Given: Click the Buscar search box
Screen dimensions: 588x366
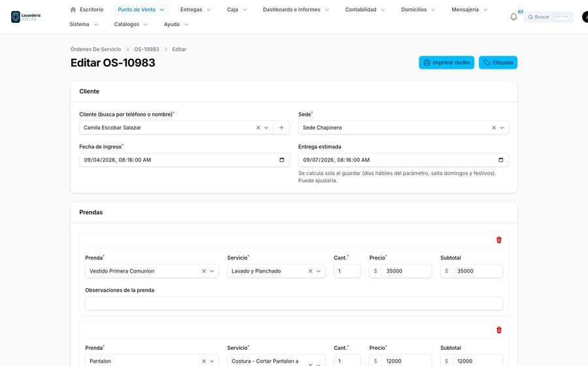Looking at the screenshot, I should tap(549, 17).
